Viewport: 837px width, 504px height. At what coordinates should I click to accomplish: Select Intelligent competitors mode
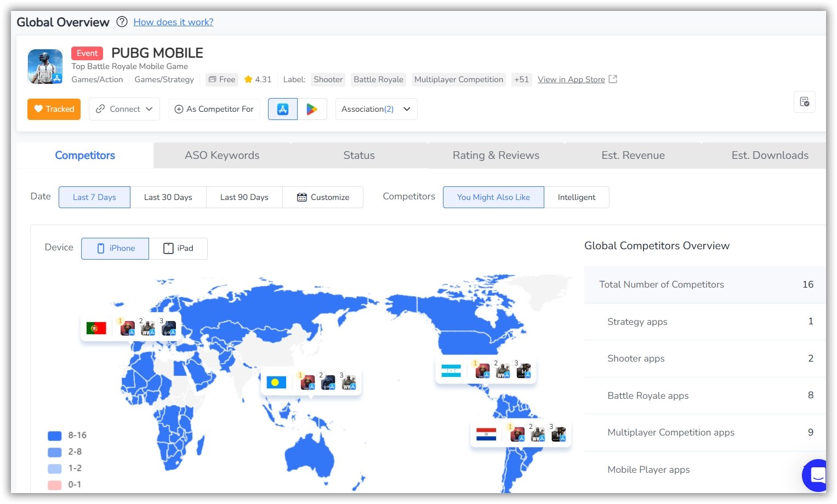click(577, 197)
